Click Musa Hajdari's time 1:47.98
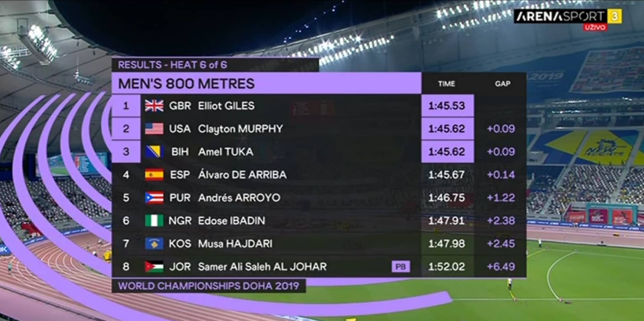Screen dimensions: 644x321 coord(447,243)
